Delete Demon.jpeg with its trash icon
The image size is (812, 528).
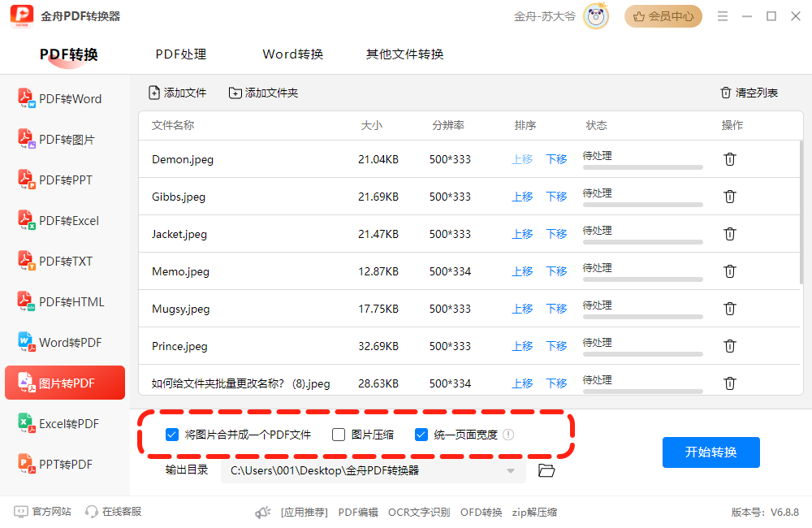[730, 159]
